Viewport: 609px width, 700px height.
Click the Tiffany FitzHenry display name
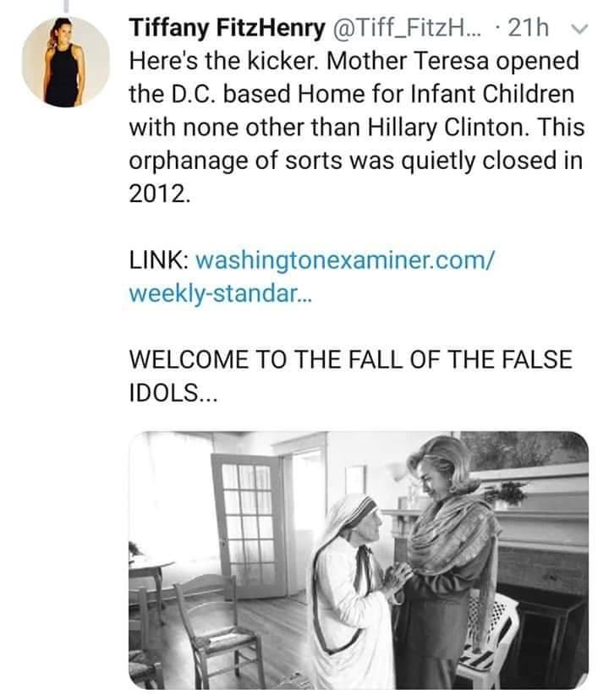227,29
